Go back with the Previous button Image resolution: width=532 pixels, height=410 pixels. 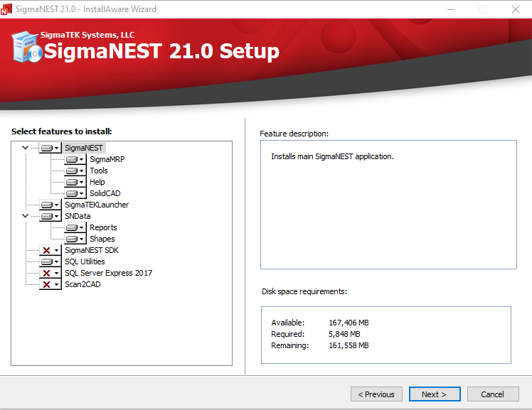click(x=376, y=394)
